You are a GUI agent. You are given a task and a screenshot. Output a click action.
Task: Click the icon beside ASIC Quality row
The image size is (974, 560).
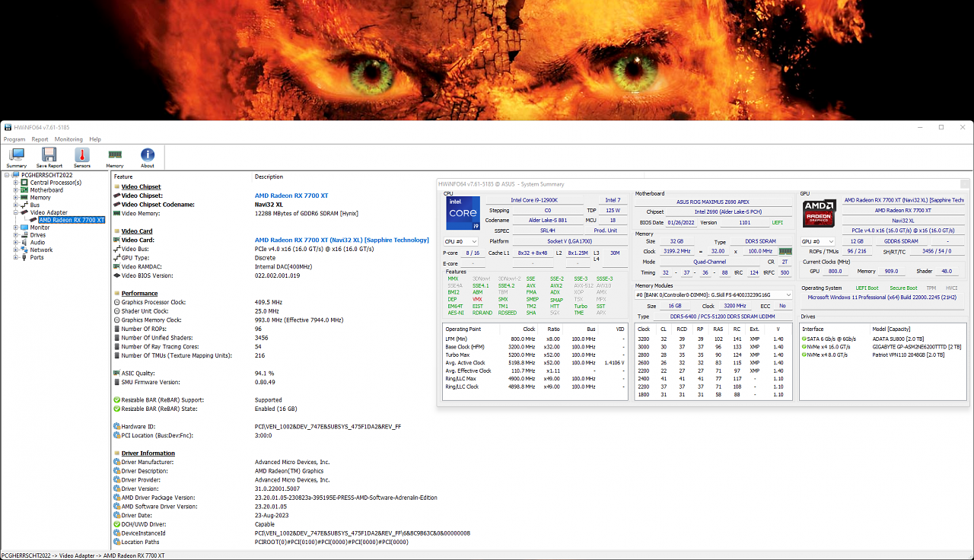coord(116,373)
